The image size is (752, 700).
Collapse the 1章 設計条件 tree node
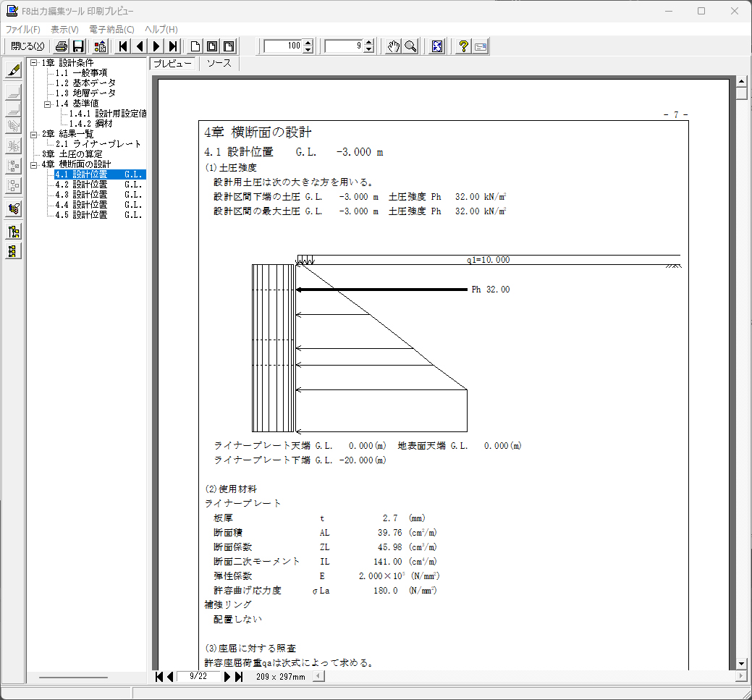coord(35,63)
